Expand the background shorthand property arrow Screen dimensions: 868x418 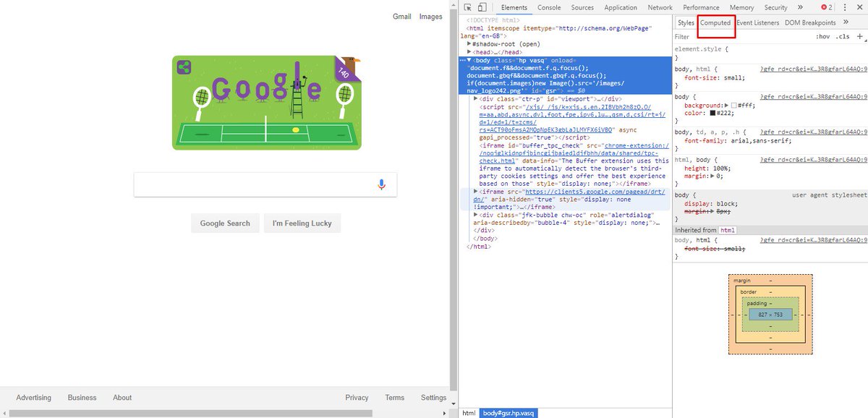click(726, 106)
